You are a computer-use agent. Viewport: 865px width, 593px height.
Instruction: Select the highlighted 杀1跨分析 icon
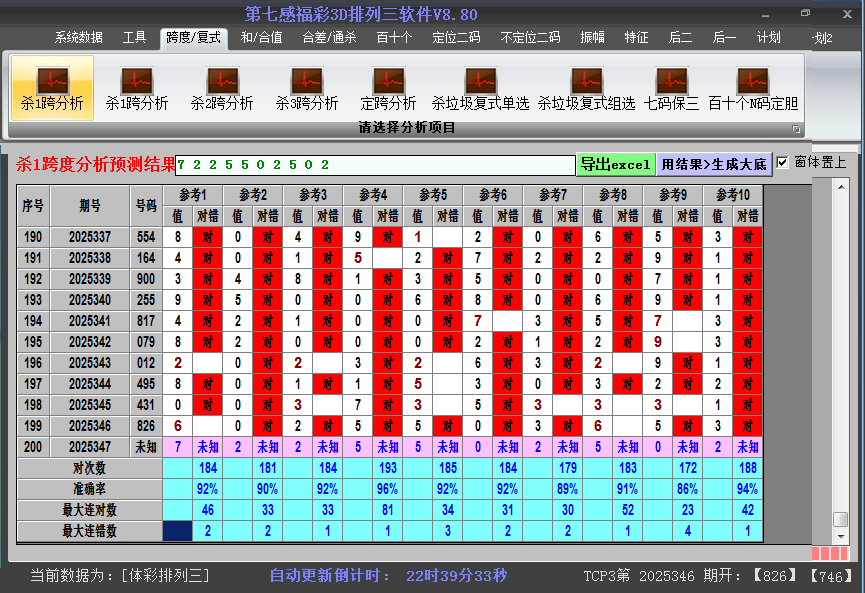click(52, 87)
